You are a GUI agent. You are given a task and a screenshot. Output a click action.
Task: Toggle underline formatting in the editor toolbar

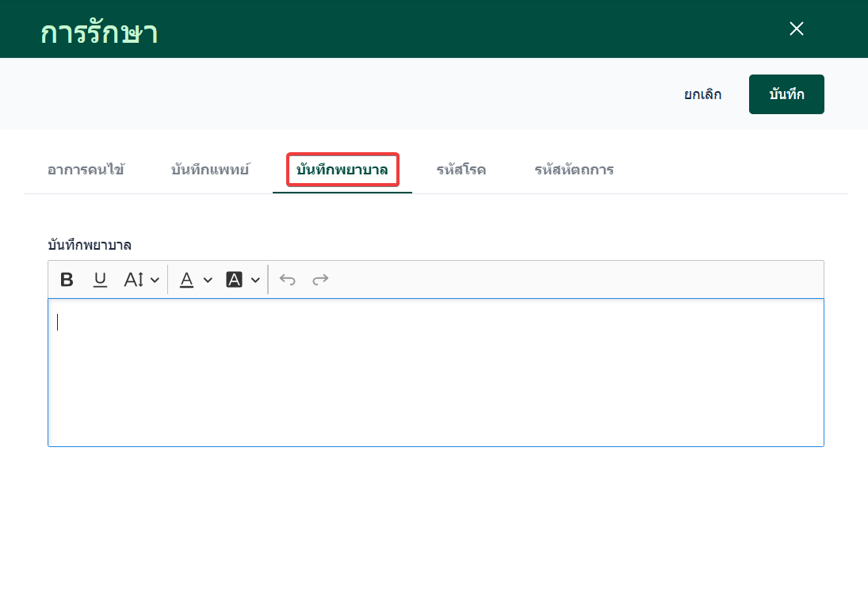pos(100,280)
